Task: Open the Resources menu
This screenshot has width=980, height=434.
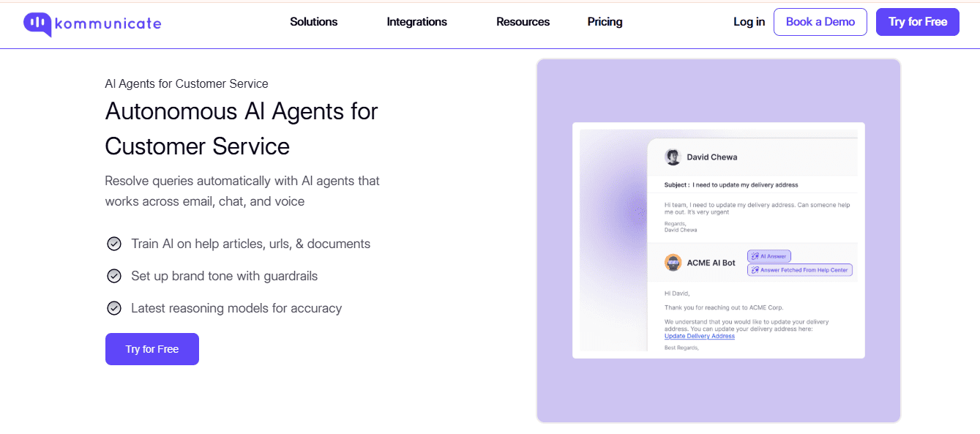Action: 523,22
